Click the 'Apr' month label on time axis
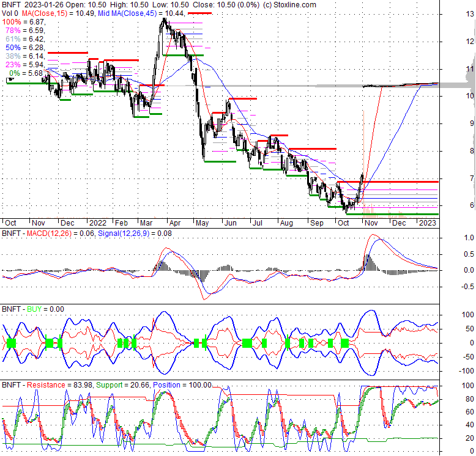476x456 pixels. [x=175, y=223]
